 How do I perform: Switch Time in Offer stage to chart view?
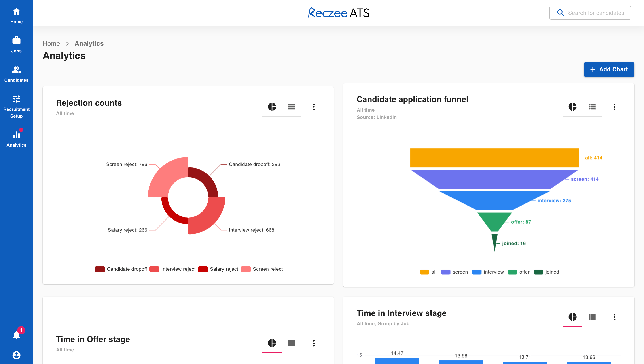pyautogui.click(x=272, y=343)
